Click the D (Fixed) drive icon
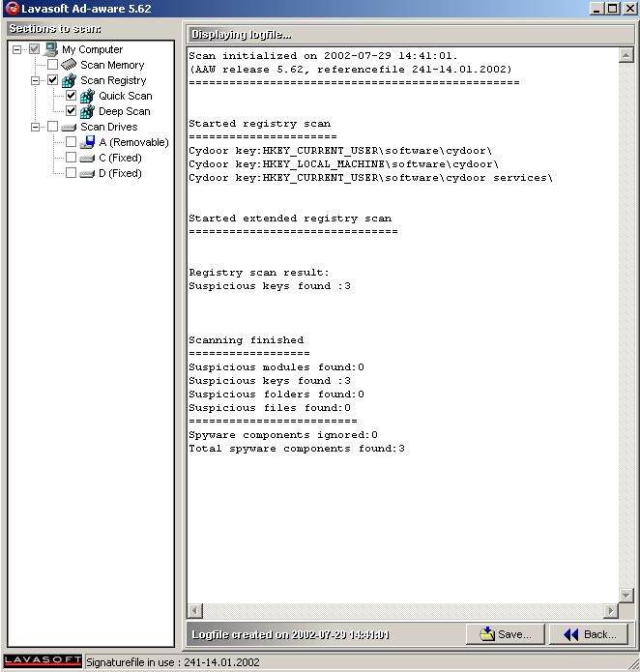640x672 pixels. point(87,174)
